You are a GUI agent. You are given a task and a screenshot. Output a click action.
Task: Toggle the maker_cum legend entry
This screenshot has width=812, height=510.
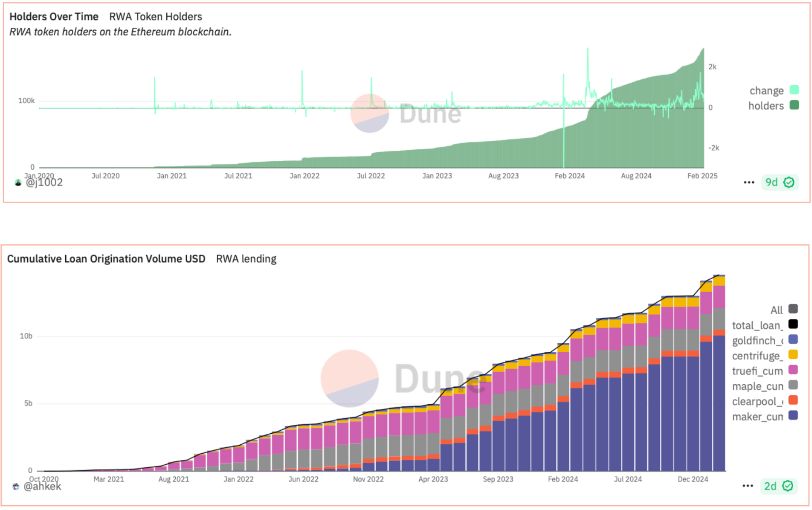(x=757, y=417)
